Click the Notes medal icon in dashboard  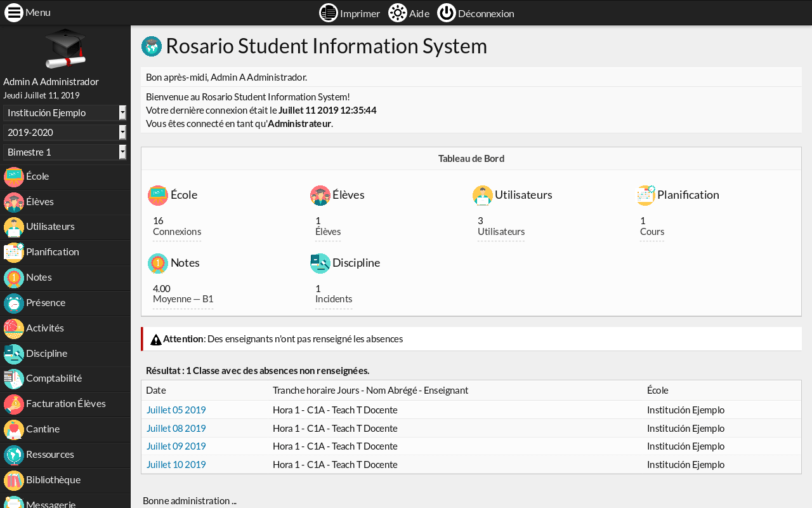pos(158,263)
